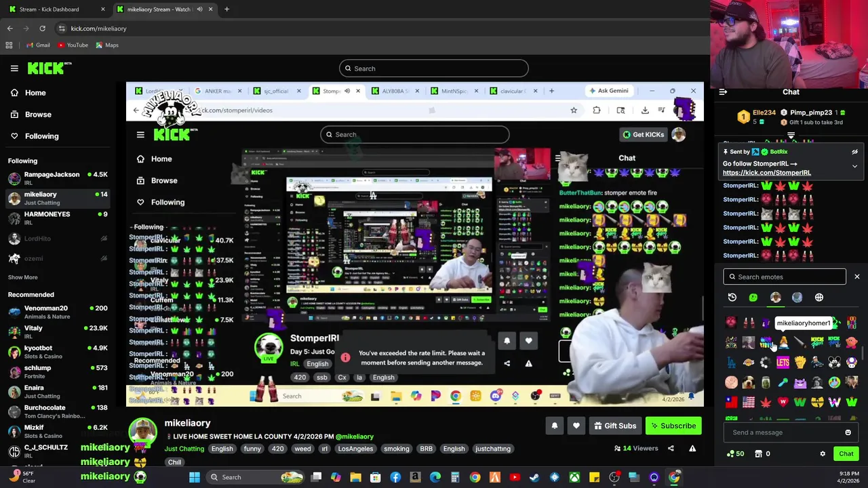Insert the Mickey Mouse emote

(x=834, y=363)
